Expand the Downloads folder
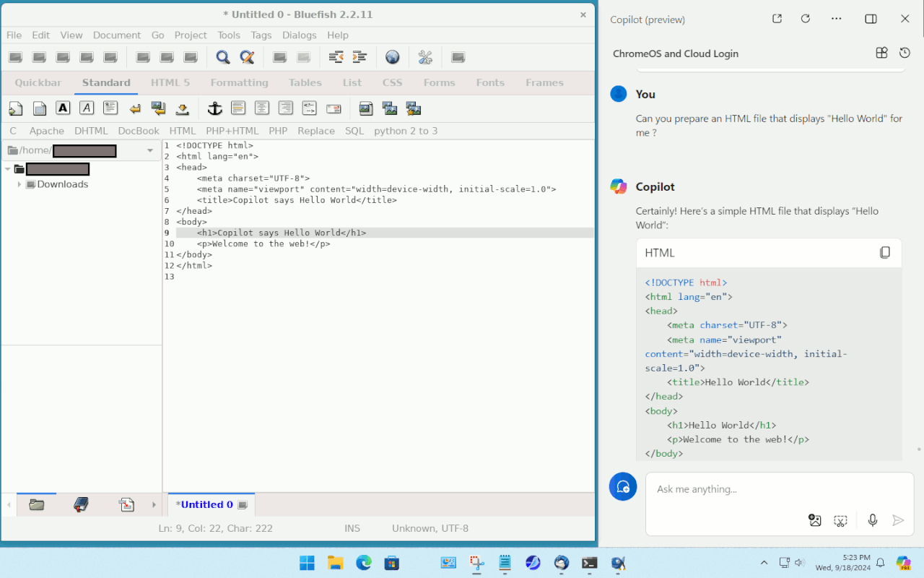 (19, 184)
